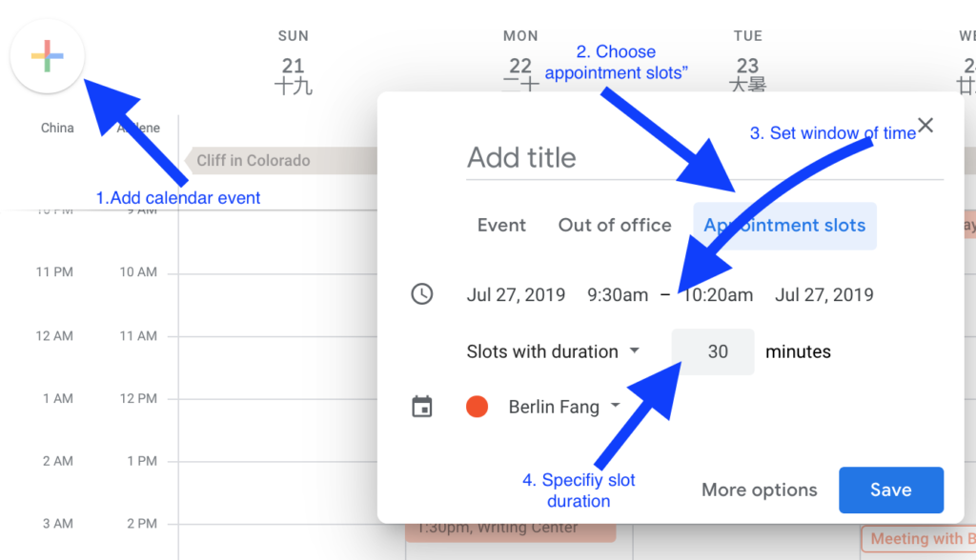The height and width of the screenshot is (560, 976).
Task: Save the appointment slots
Action: pyautogui.click(x=890, y=490)
